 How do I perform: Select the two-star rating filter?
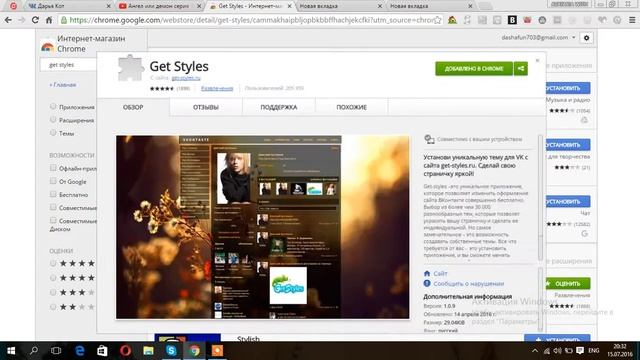tap(53, 307)
